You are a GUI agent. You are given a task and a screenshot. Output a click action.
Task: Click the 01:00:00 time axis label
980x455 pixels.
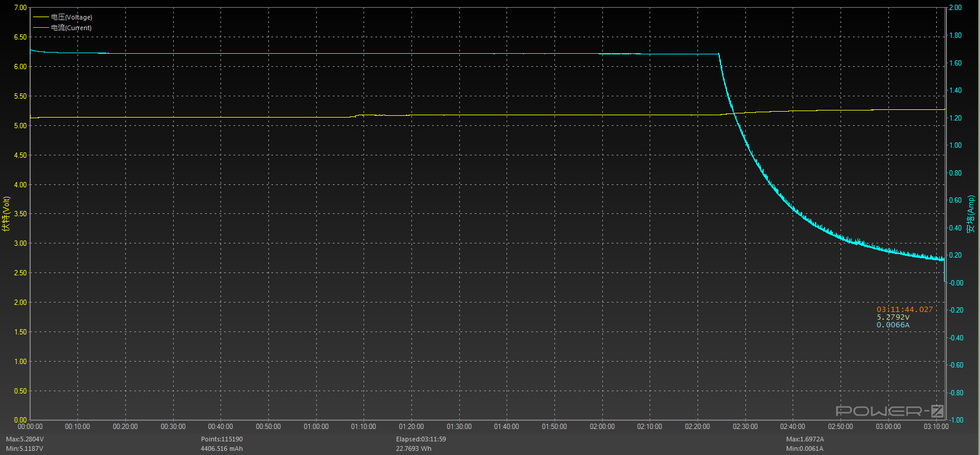316,426
